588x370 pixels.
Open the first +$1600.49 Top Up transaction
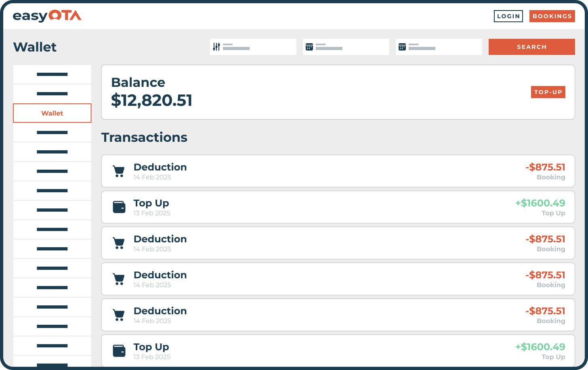[x=338, y=207]
